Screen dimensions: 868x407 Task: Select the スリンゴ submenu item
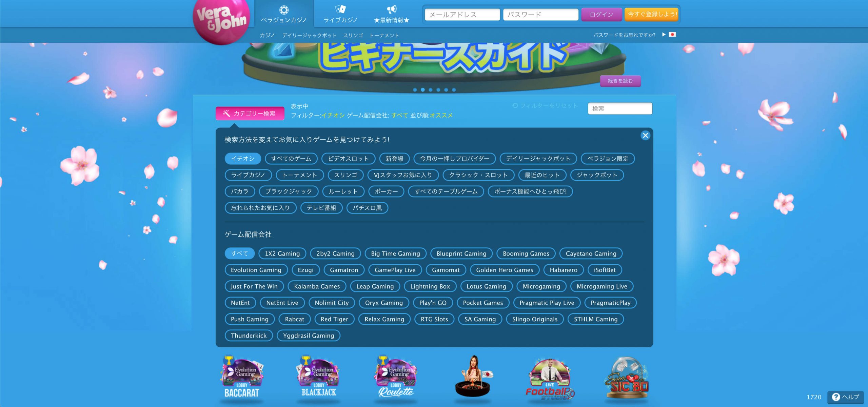[353, 35]
